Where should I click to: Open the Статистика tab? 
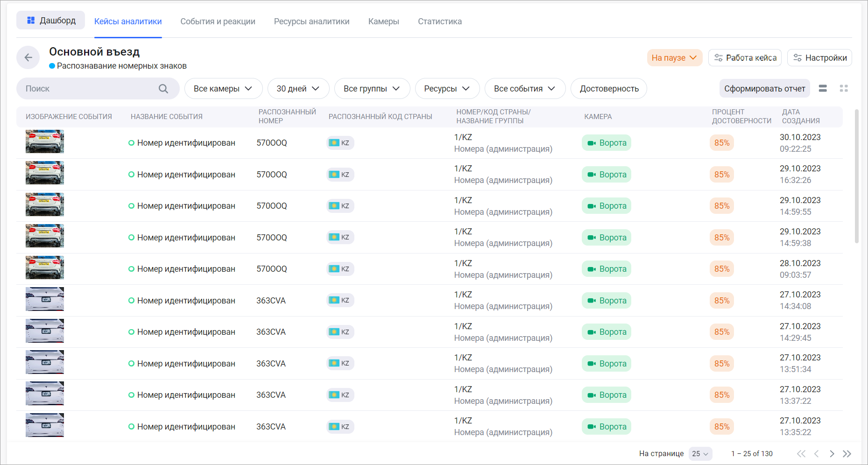click(439, 21)
